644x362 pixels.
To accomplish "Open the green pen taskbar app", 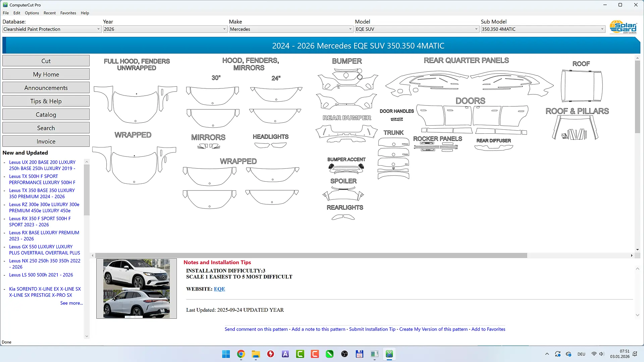I will pos(329,354).
